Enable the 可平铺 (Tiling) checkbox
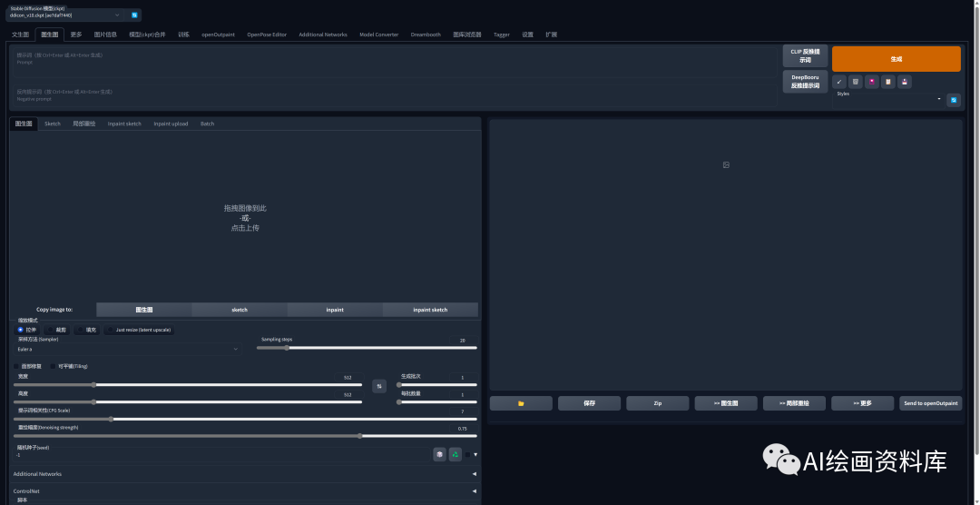The width and height of the screenshot is (980, 505). tap(54, 366)
